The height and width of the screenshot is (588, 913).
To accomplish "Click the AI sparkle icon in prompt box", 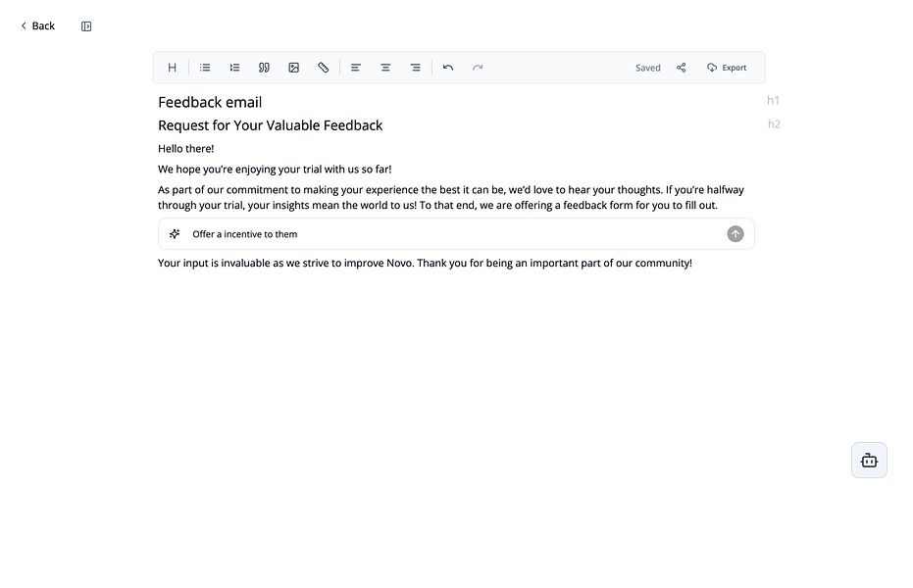I will [175, 234].
